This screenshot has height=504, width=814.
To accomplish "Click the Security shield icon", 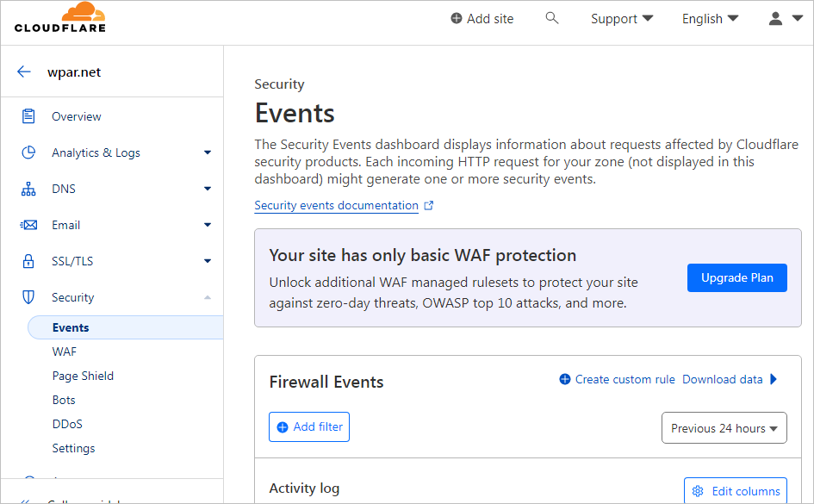I will tap(29, 297).
